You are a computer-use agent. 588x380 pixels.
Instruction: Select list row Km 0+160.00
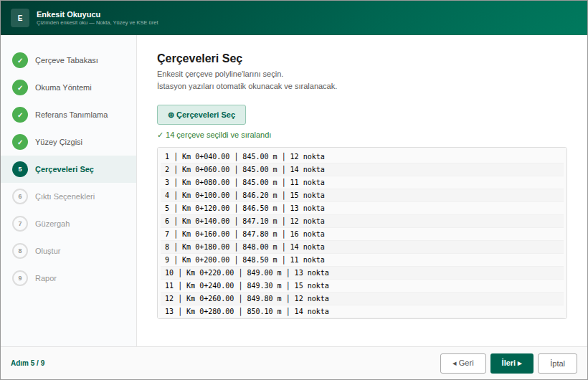[362, 234]
